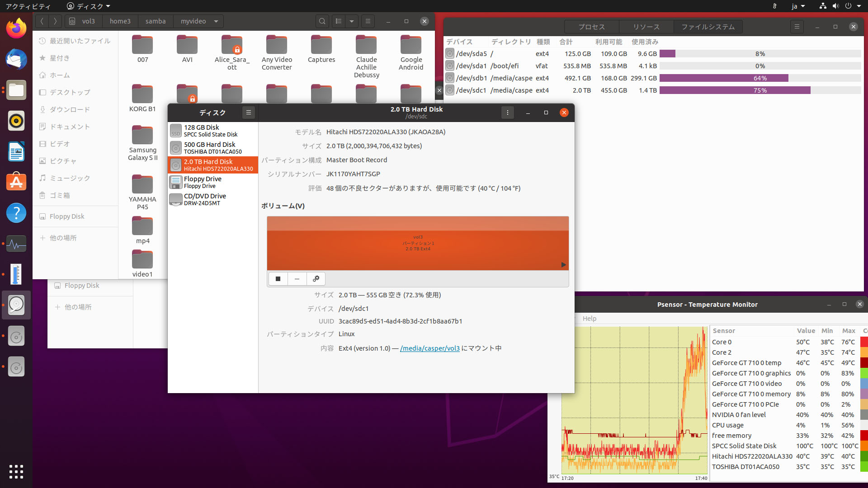The image size is (868, 488).
Task: Select the CD/DVD Drive DRW-24D5MT
Action: 213,199
